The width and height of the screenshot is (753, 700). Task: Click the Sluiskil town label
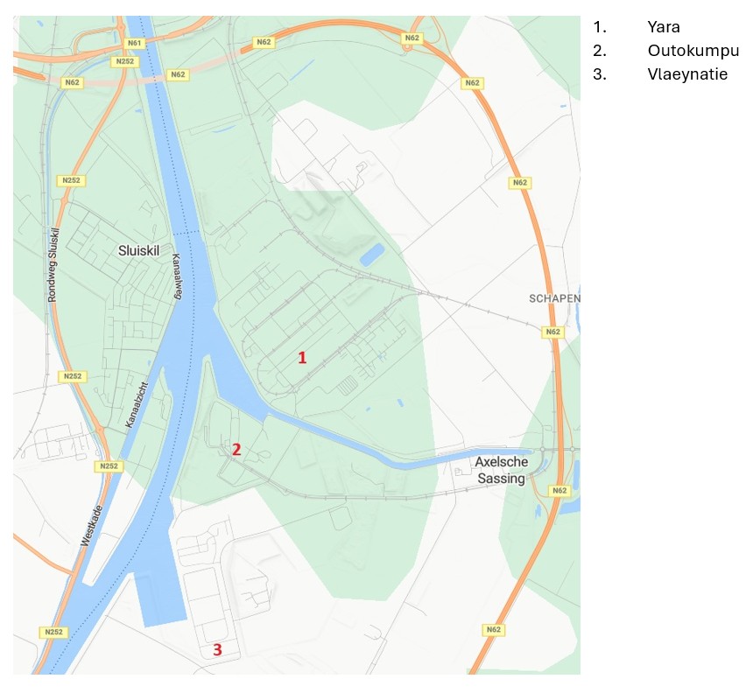(141, 250)
